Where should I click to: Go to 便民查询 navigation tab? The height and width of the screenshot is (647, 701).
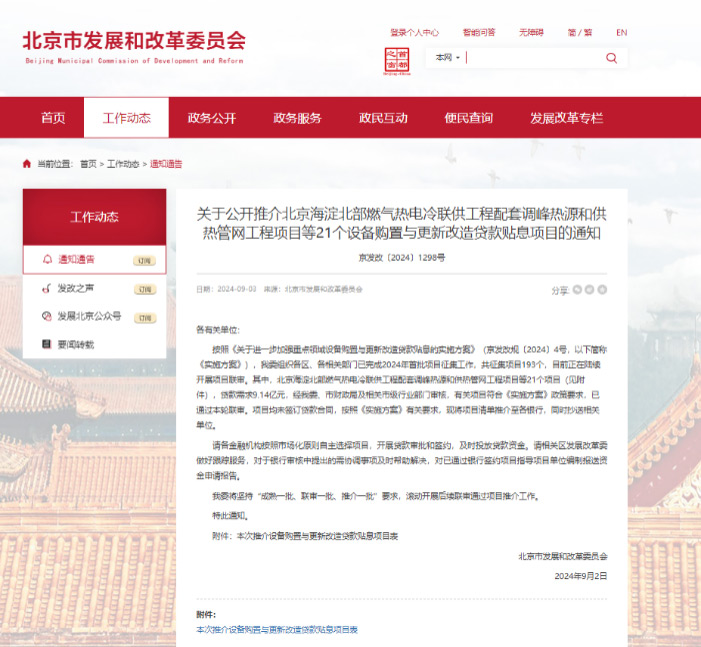(x=468, y=118)
